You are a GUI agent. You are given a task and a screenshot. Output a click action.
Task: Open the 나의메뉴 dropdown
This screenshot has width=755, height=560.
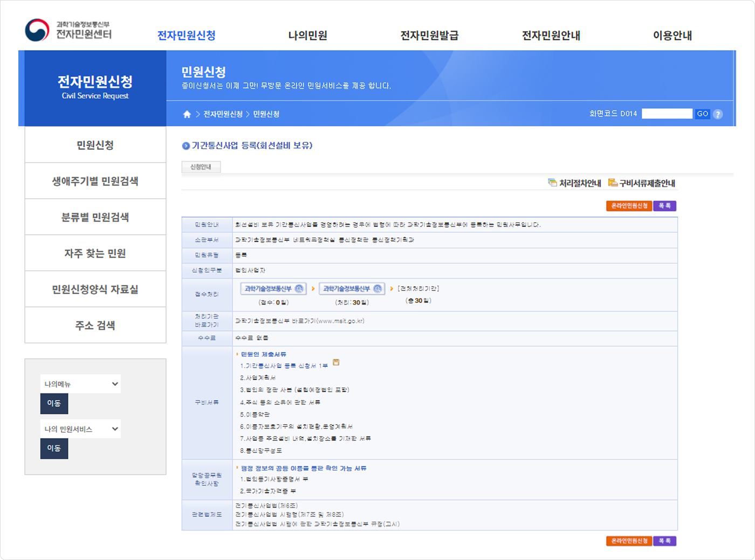80,384
